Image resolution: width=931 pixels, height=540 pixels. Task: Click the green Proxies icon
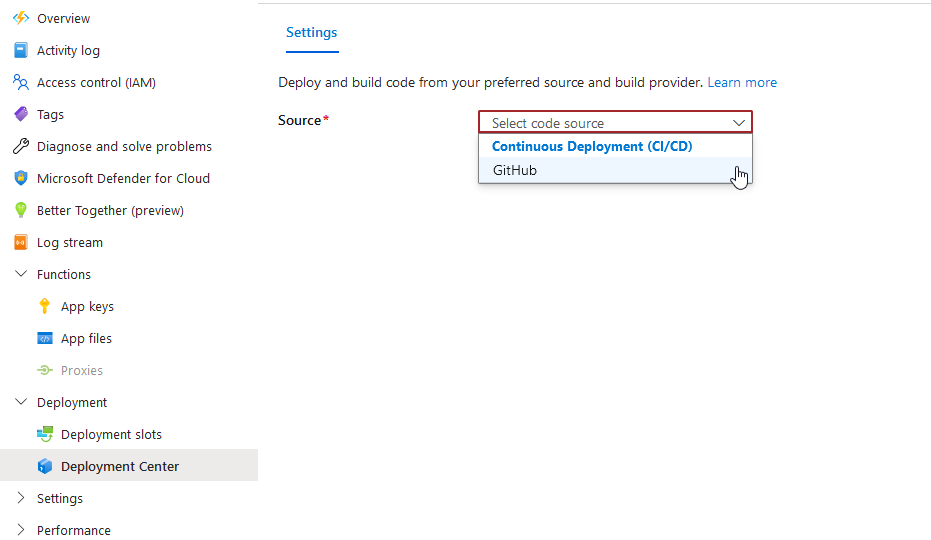point(45,370)
